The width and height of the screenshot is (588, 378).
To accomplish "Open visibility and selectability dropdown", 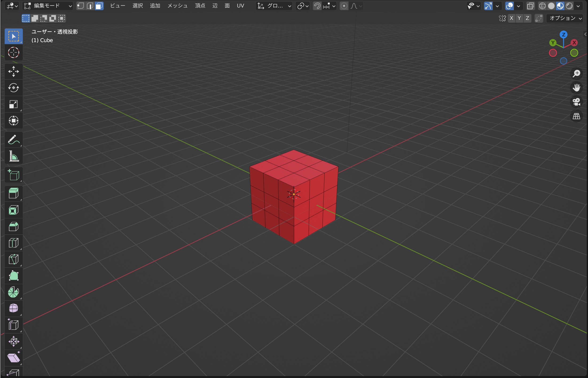I will [x=474, y=6].
